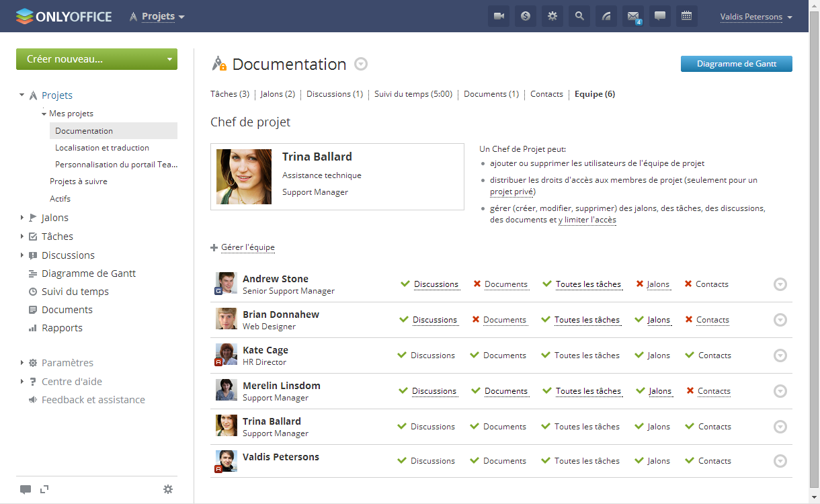820x504 pixels.
Task: Switch to the Tâches (3) tab
Action: pos(230,94)
